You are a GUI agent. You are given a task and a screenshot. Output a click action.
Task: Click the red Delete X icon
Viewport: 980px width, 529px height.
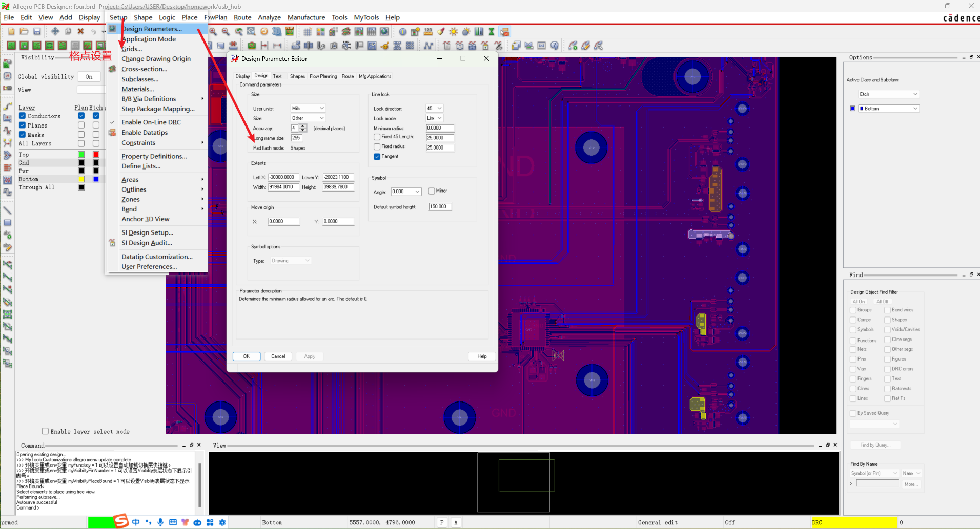(x=80, y=31)
